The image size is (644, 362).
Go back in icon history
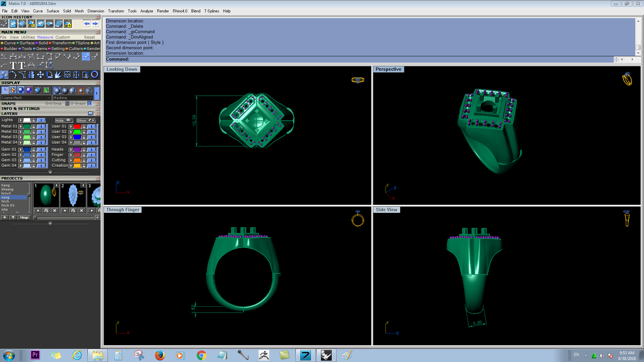tap(87, 24)
